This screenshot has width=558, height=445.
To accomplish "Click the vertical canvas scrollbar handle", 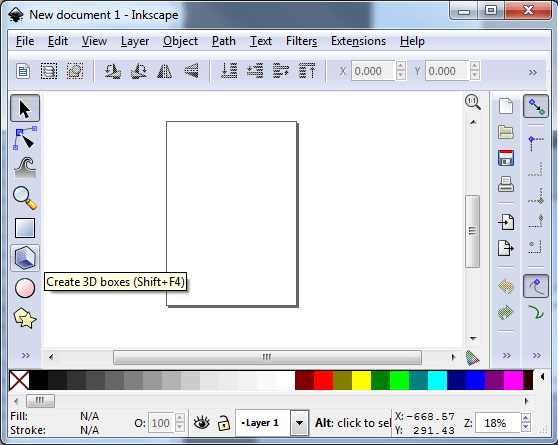I will coord(473,231).
